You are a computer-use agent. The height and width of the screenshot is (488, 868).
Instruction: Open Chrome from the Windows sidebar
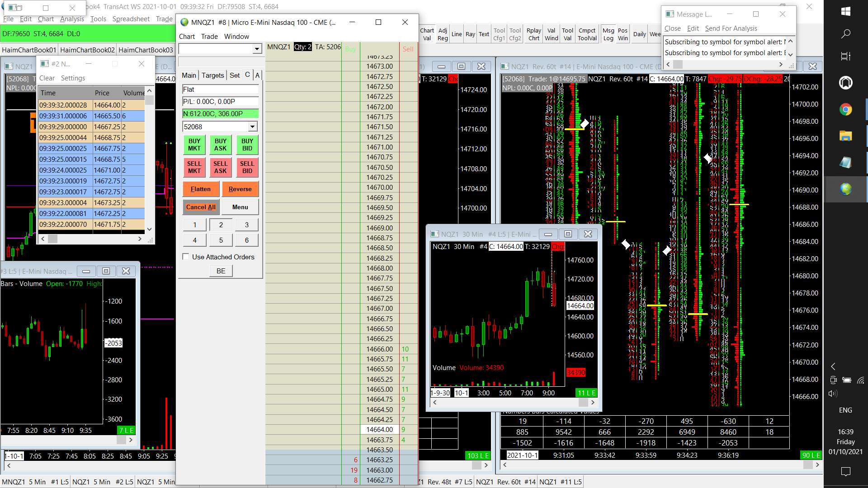(x=845, y=109)
